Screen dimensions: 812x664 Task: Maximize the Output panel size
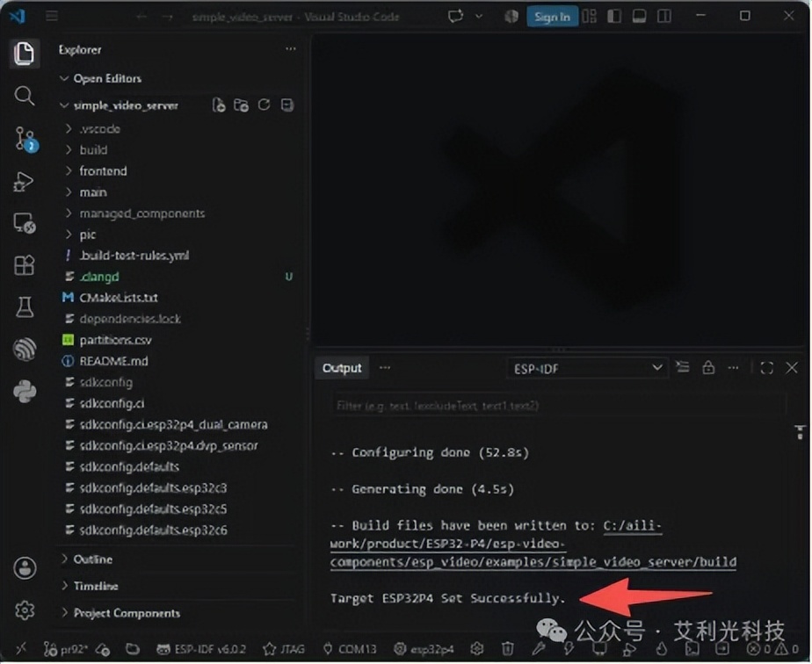tap(767, 367)
